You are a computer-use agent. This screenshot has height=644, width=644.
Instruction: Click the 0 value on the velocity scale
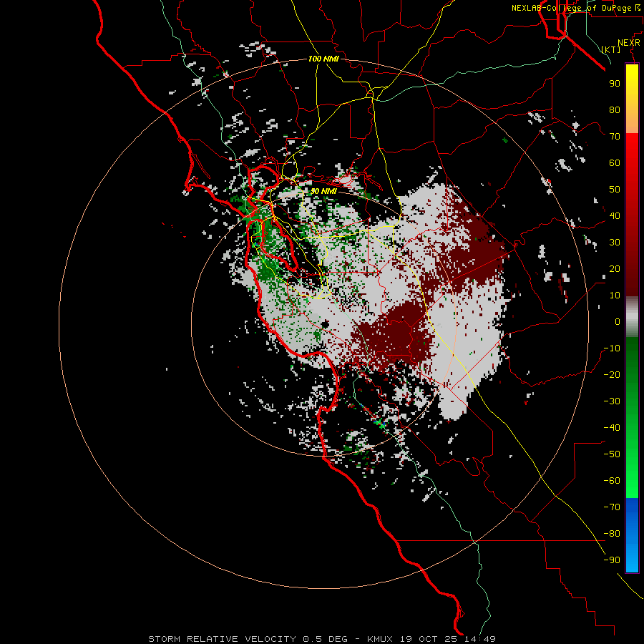[618, 322]
